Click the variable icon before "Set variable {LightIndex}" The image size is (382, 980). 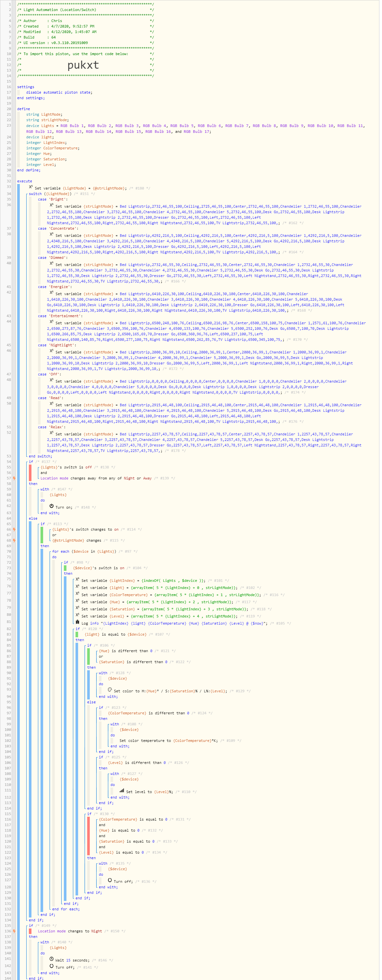click(x=77, y=579)
